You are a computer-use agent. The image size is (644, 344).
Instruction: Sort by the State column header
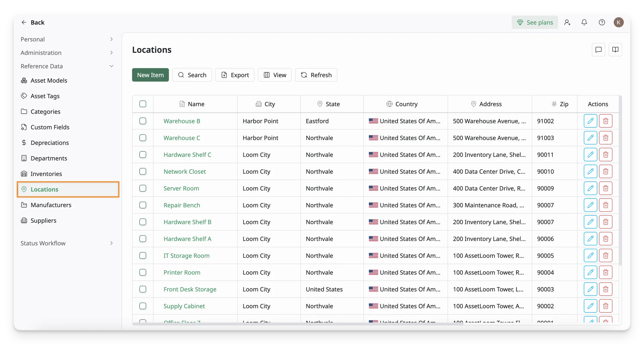pos(332,104)
